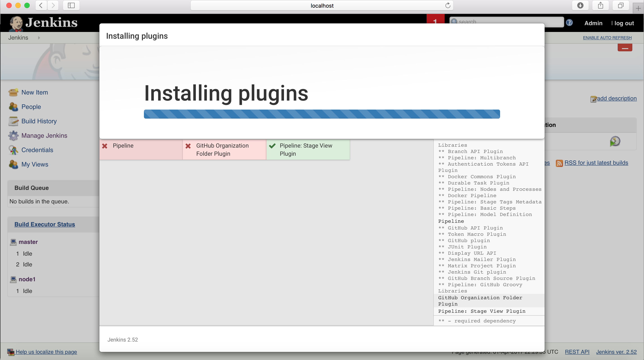Click 'Pipeline: Stage View Plugin' in install log
This screenshot has width=644, height=360.
point(482,311)
